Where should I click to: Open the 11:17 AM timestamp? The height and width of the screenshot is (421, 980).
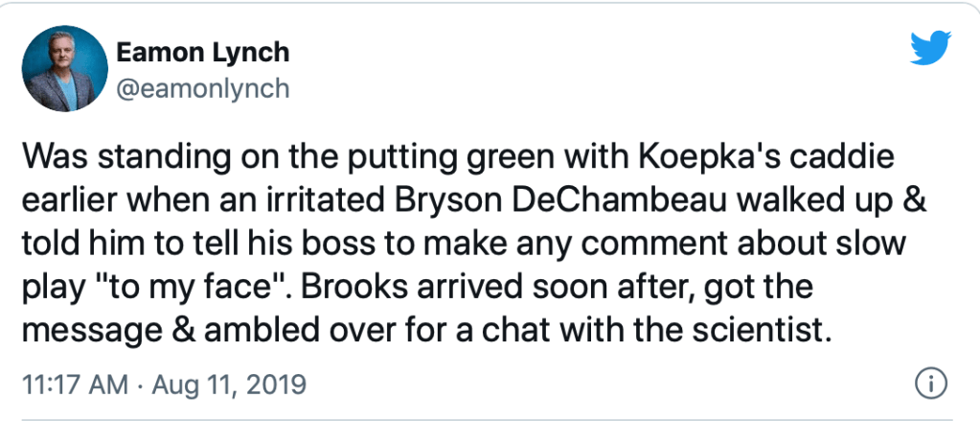(73, 385)
